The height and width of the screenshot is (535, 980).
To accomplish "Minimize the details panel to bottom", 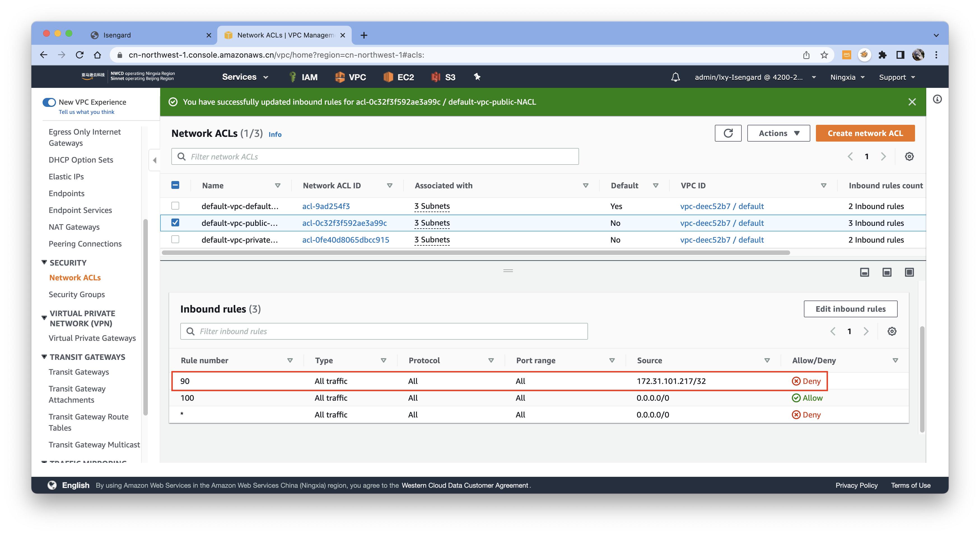I will pos(864,272).
